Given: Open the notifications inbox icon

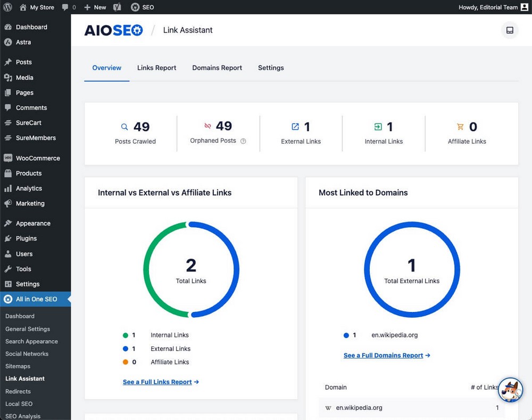Looking at the screenshot, I should click(510, 30).
